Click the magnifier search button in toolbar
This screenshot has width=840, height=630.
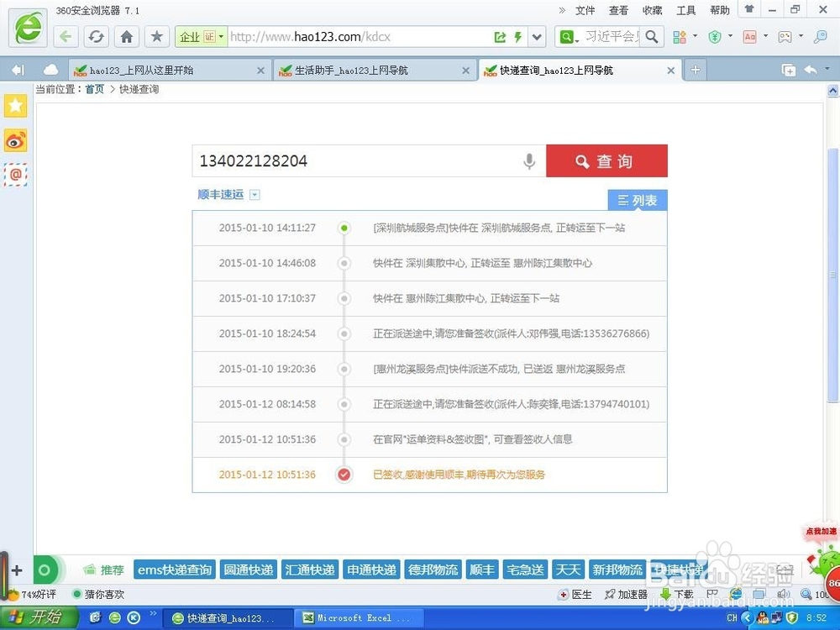point(652,37)
